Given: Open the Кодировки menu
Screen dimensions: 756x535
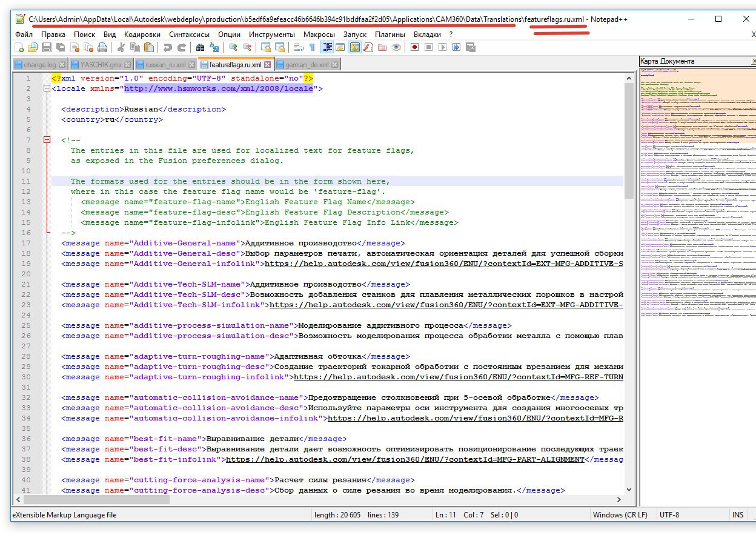Looking at the screenshot, I should coord(142,35).
